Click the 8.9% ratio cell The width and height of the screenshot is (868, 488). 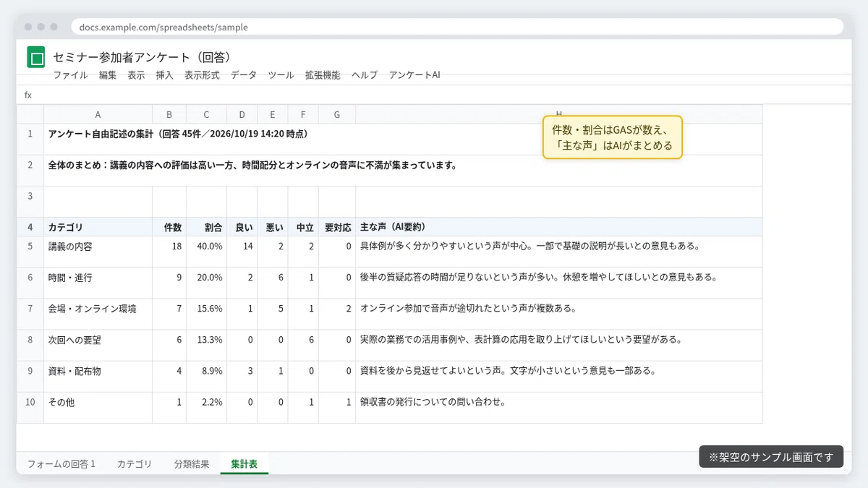click(x=206, y=376)
